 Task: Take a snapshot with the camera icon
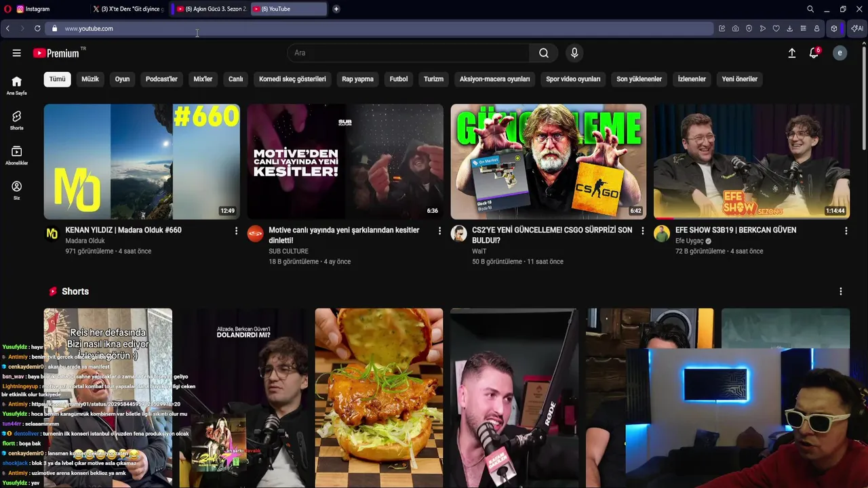point(735,28)
